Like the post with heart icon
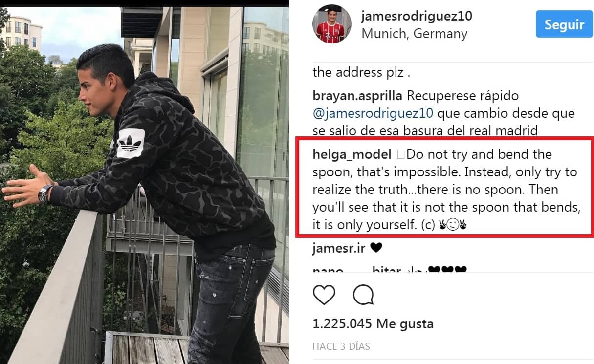Viewport: 594px width, 364px height. (x=324, y=295)
